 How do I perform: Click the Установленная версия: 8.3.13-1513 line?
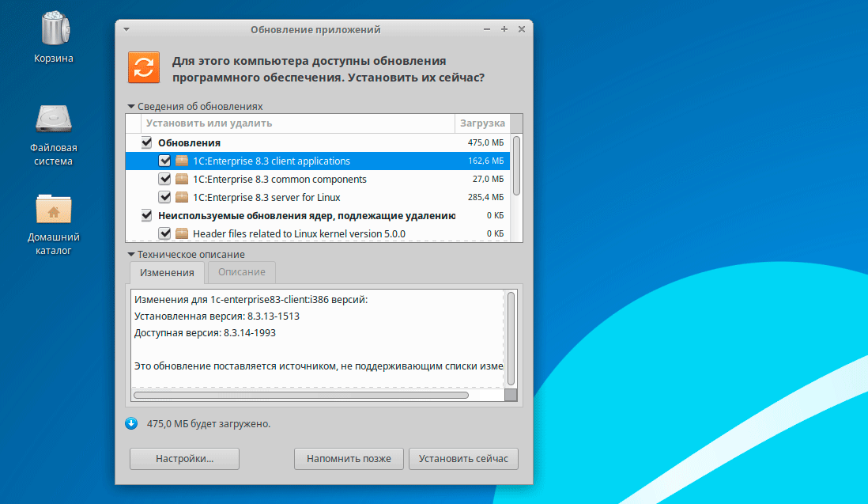[x=217, y=316]
